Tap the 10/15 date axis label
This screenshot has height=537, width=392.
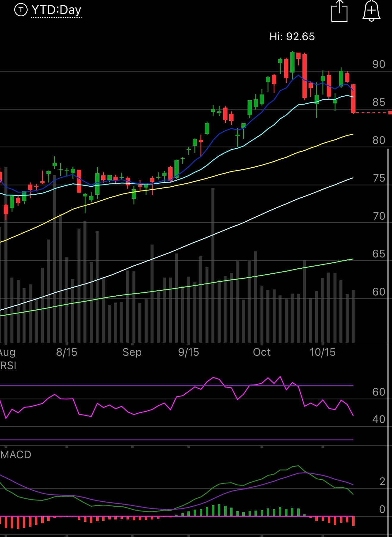coord(323,352)
